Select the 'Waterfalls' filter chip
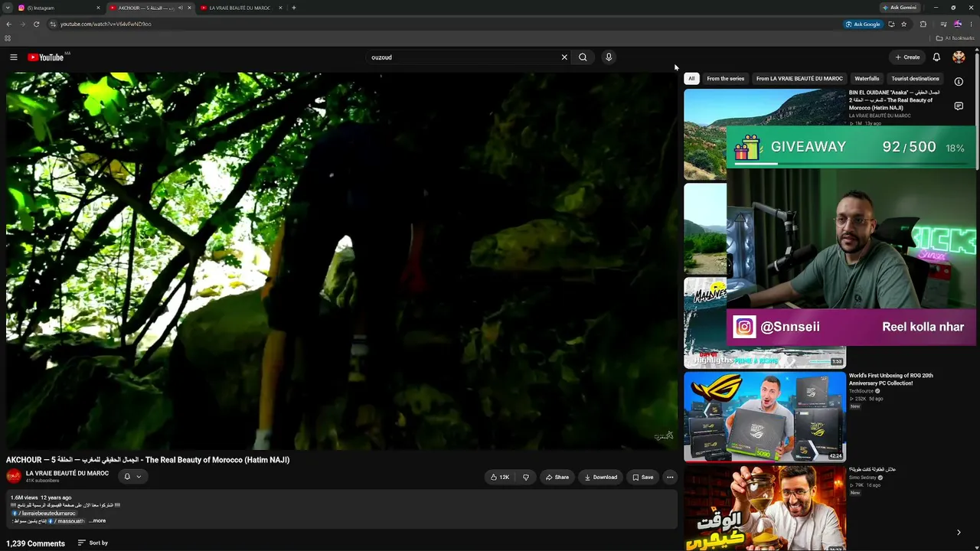This screenshot has height=551, width=980. click(x=867, y=79)
